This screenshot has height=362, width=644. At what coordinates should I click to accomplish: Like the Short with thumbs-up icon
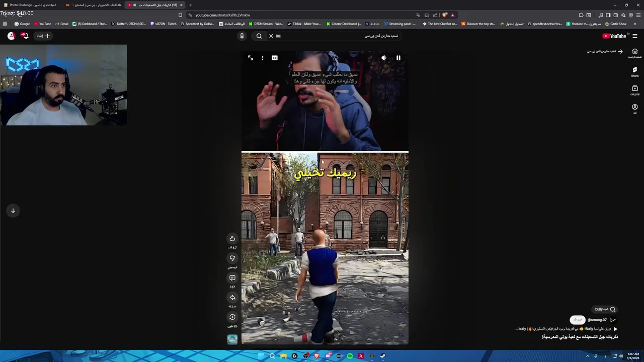232,239
